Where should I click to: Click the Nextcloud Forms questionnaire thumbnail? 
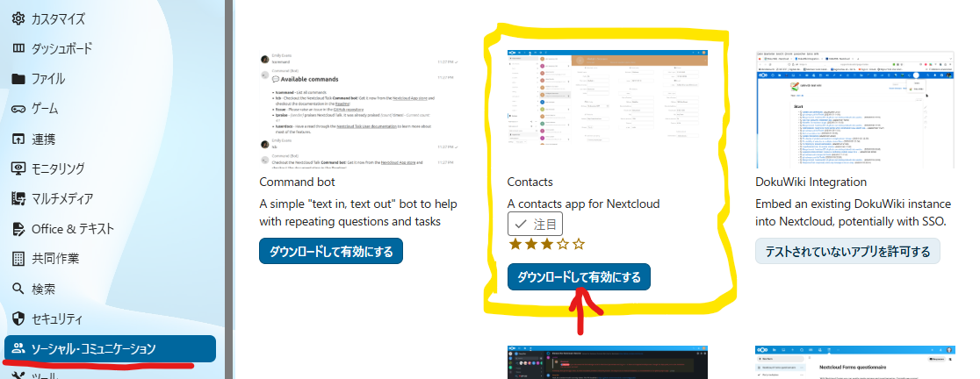tap(855, 362)
